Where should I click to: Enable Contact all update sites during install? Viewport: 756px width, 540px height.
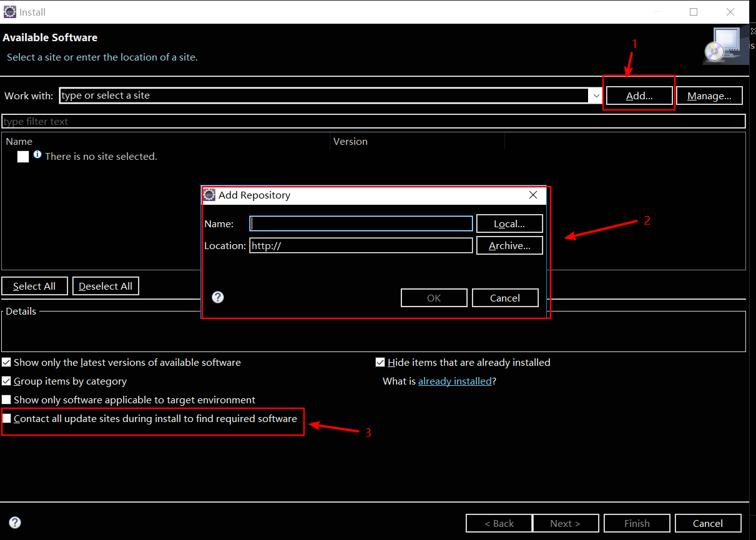[x=6, y=418]
